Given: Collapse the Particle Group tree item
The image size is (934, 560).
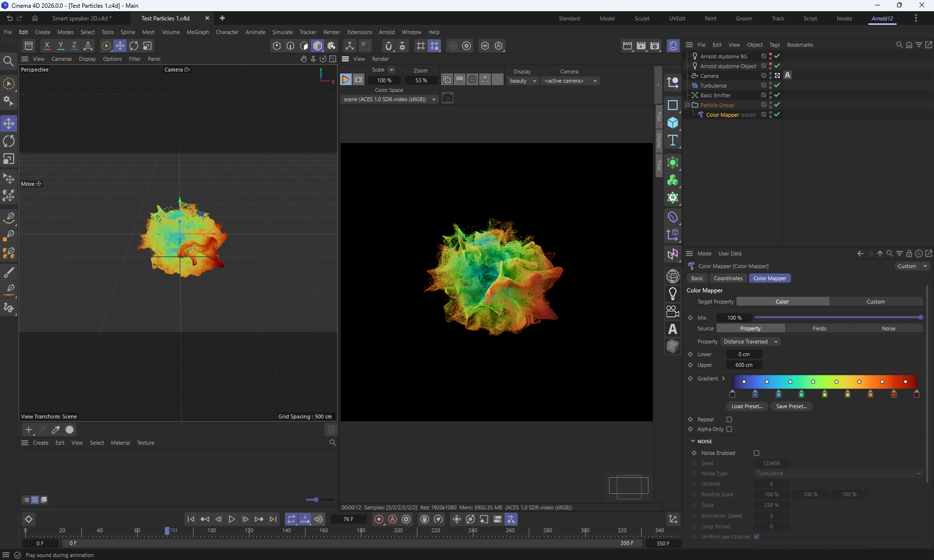Looking at the screenshot, I should point(687,105).
